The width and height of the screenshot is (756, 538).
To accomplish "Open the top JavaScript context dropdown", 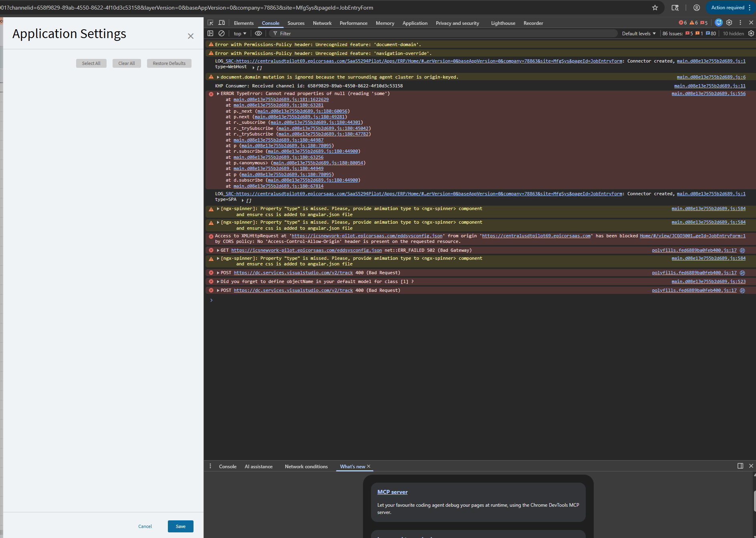I will 240,34.
